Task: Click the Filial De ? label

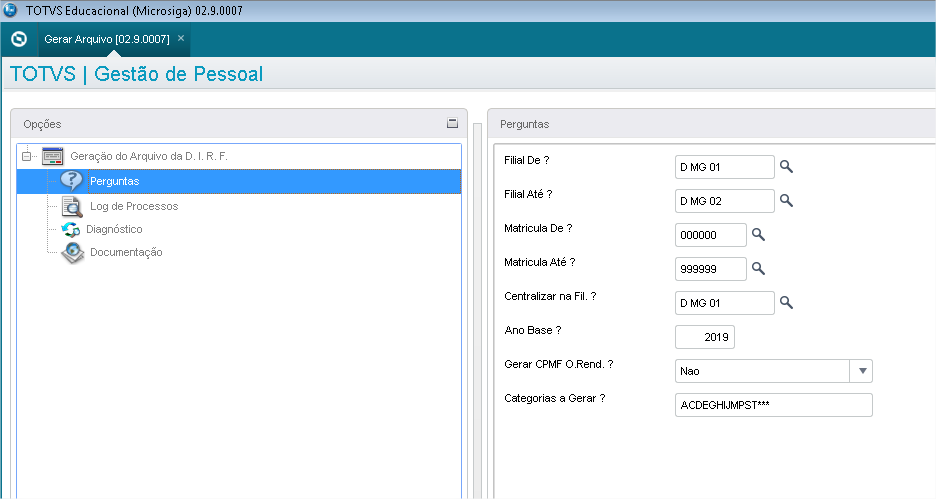Action: click(x=526, y=160)
